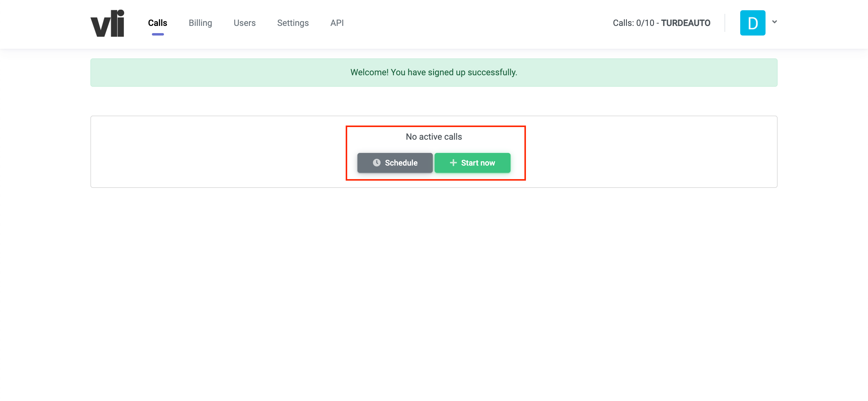Click the divider beside the avatar
The height and width of the screenshot is (401, 868).
725,23
